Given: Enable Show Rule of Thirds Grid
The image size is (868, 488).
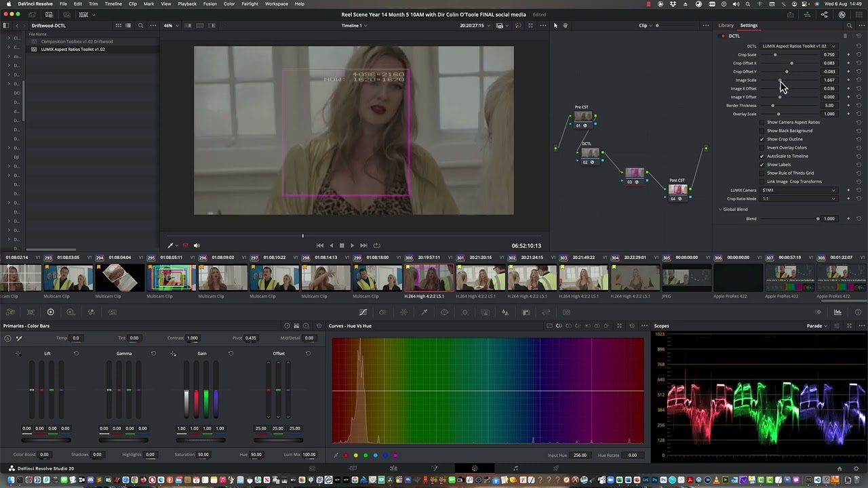Looking at the screenshot, I should click(762, 173).
